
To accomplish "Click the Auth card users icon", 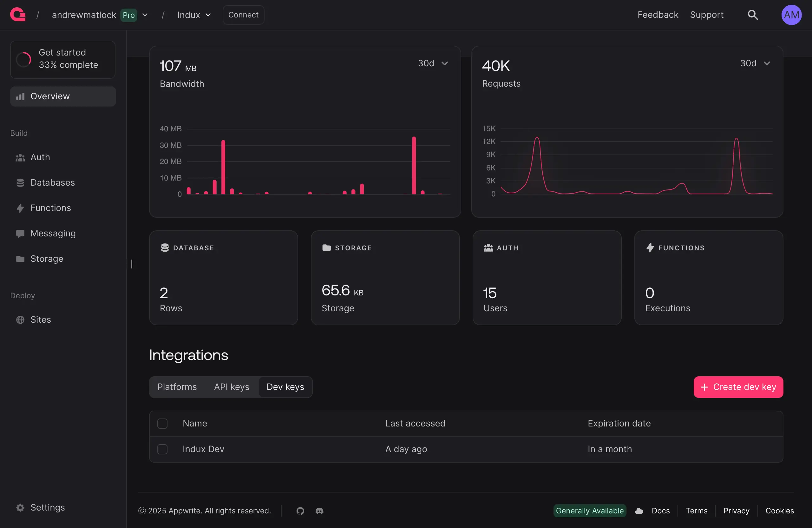I will 488,248.
